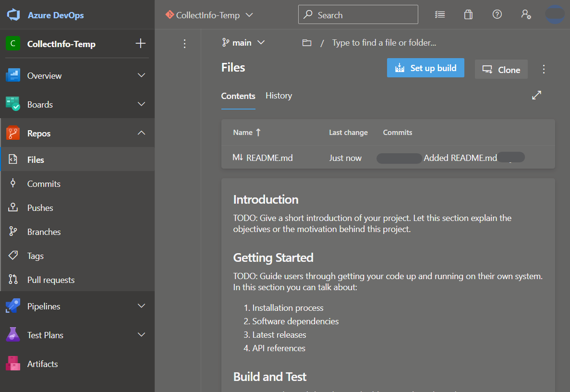The height and width of the screenshot is (392, 570).
Task: Open the Branches page
Action: pyautogui.click(x=43, y=232)
